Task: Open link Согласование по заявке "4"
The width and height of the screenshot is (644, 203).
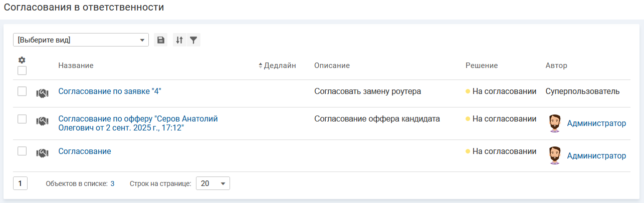Action: coord(110,91)
